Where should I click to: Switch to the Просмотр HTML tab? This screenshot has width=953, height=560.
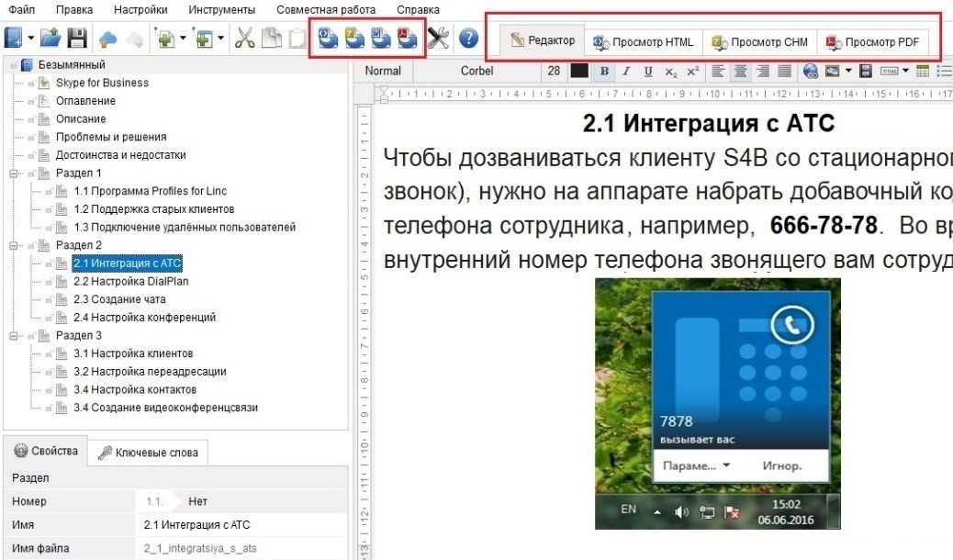644,41
